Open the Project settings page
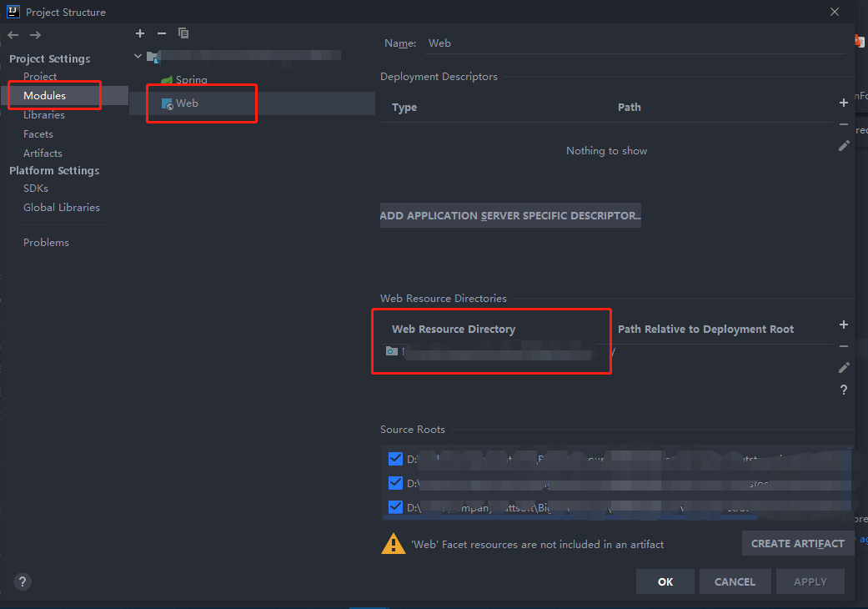 point(40,77)
